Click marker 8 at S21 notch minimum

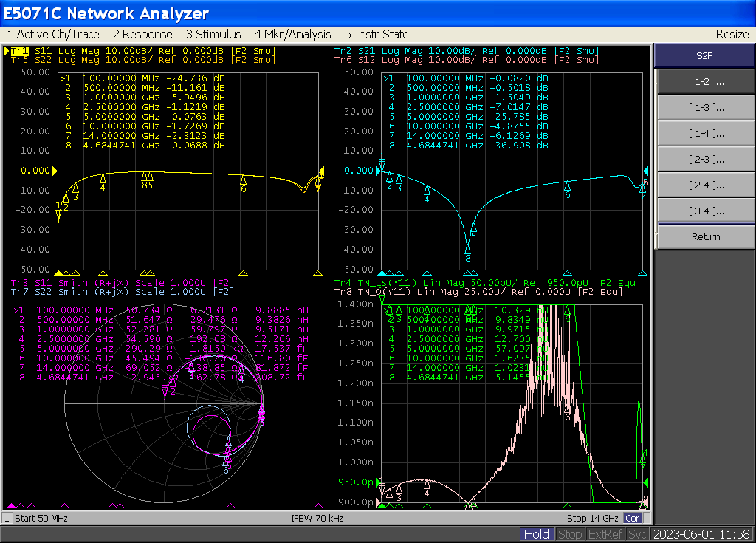coord(467,250)
